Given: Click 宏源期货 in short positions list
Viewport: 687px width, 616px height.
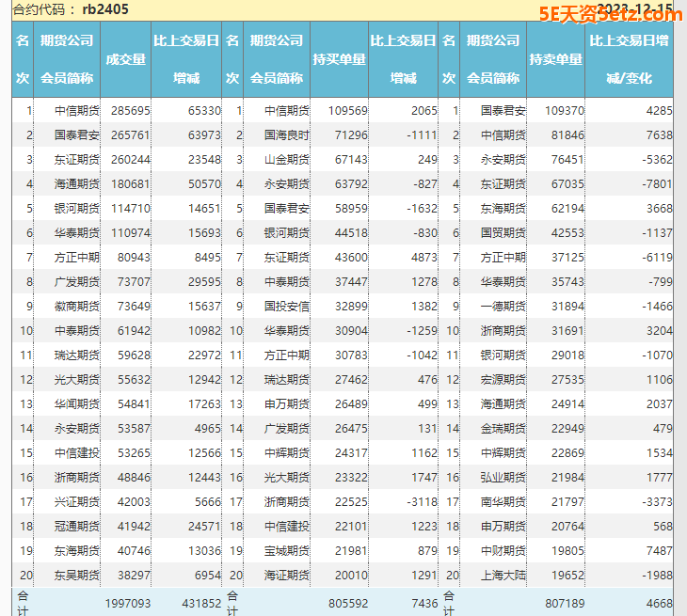Looking at the screenshot, I should [x=503, y=380].
